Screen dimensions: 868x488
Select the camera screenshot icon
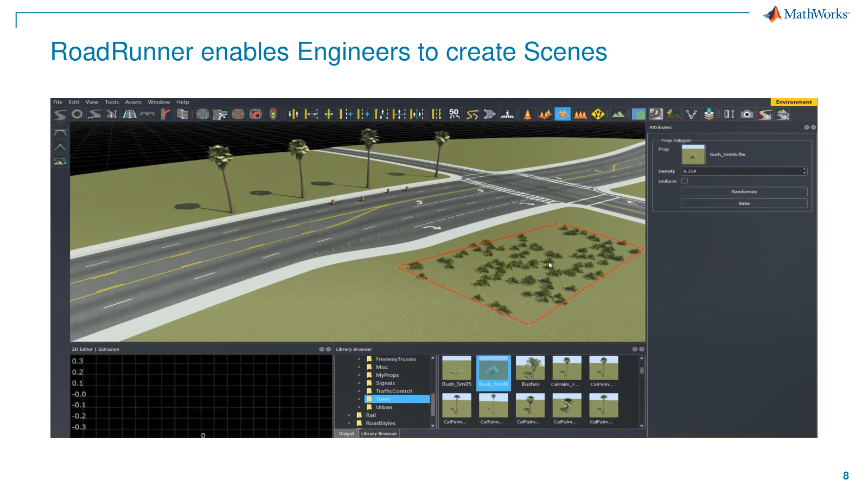pyautogui.click(x=747, y=114)
